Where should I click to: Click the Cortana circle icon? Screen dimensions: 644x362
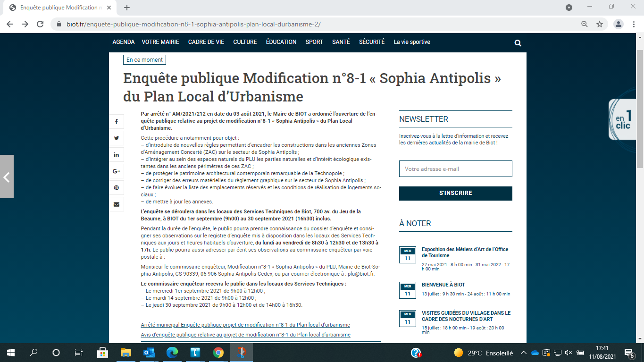tap(56, 353)
